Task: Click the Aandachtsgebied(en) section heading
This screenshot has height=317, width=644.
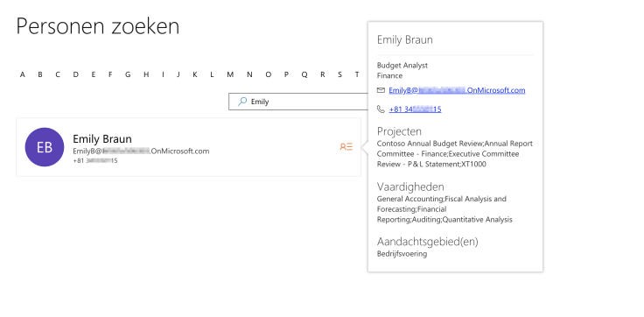Action: pyautogui.click(x=428, y=242)
